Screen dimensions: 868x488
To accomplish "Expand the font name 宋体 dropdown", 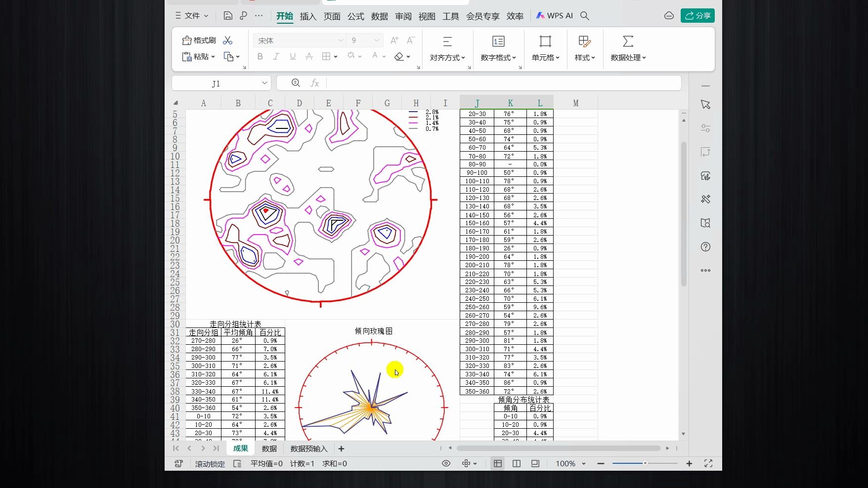I will [x=341, y=41].
